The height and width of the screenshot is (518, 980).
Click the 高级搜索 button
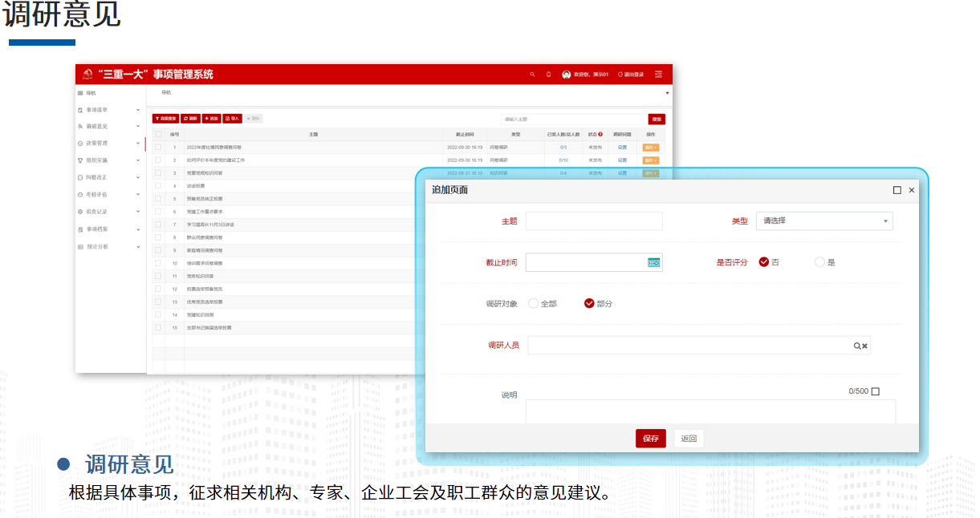(165, 119)
